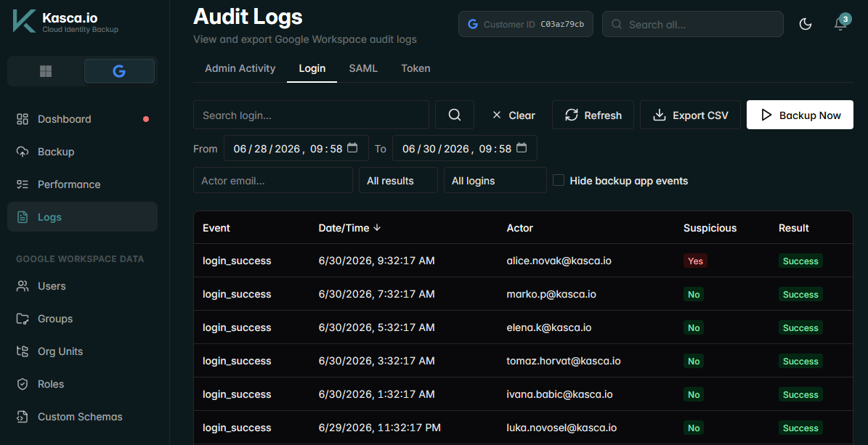Image resolution: width=868 pixels, height=445 pixels.
Task: Refresh the audit log list
Action: coord(593,115)
